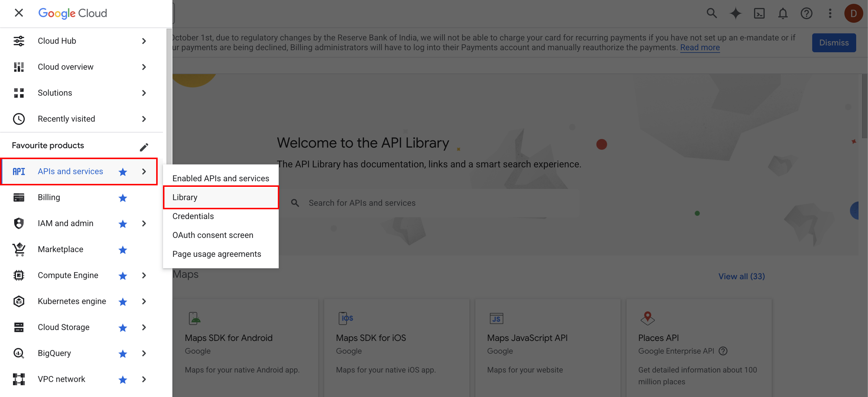Click the Search for APIs field
This screenshot has width=868, height=397.
pos(362,203)
